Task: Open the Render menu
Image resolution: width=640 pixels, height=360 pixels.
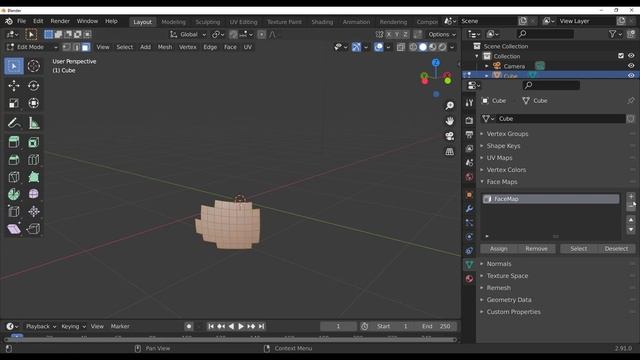Action: click(x=60, y=21)
